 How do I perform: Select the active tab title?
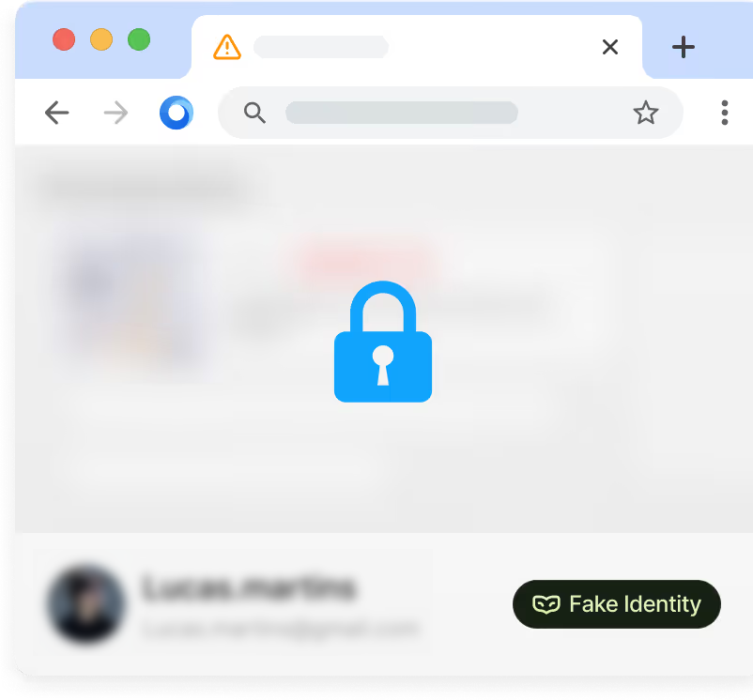tap(321, 47)
